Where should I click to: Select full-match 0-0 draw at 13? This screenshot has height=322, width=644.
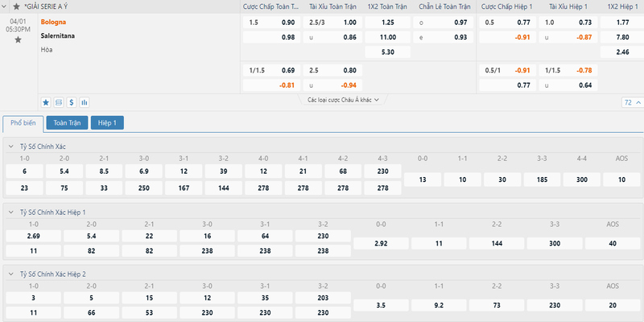click(423, 180)
